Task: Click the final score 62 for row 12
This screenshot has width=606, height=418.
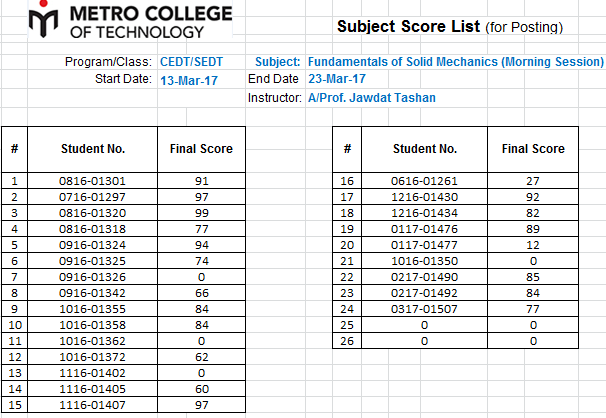Action: 202,357
